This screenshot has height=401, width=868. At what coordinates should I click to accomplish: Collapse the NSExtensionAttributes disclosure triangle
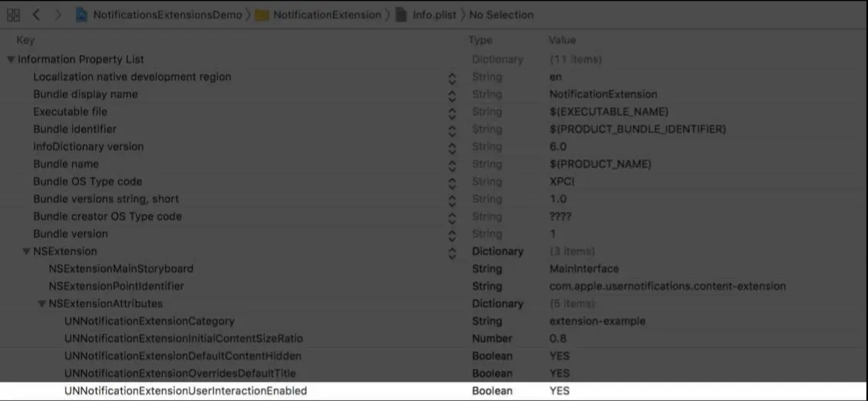coord(41,304)
